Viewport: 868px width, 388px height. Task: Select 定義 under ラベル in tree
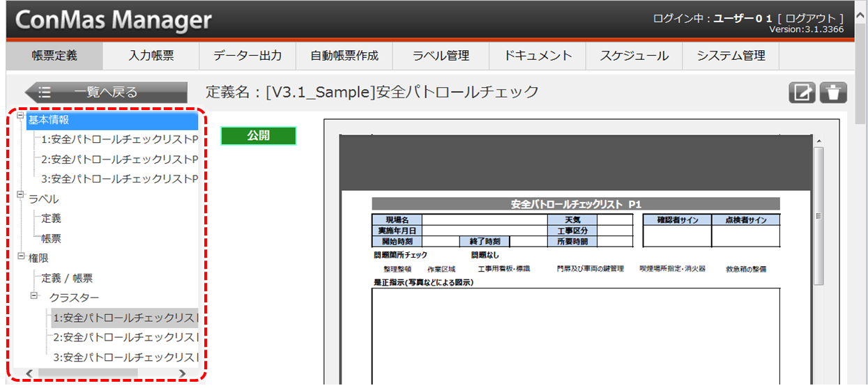[51, 219]
